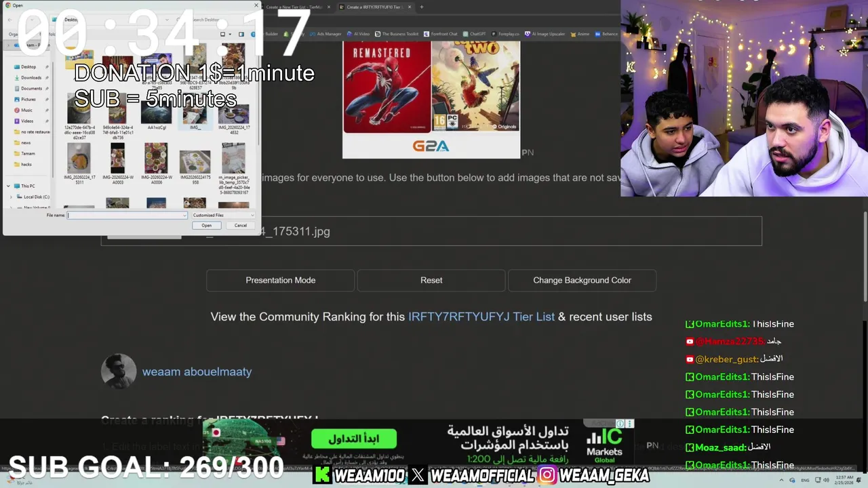Select thumbnail IMG_20260224_175311
The image size is (868, 488).
pos(79,163)
